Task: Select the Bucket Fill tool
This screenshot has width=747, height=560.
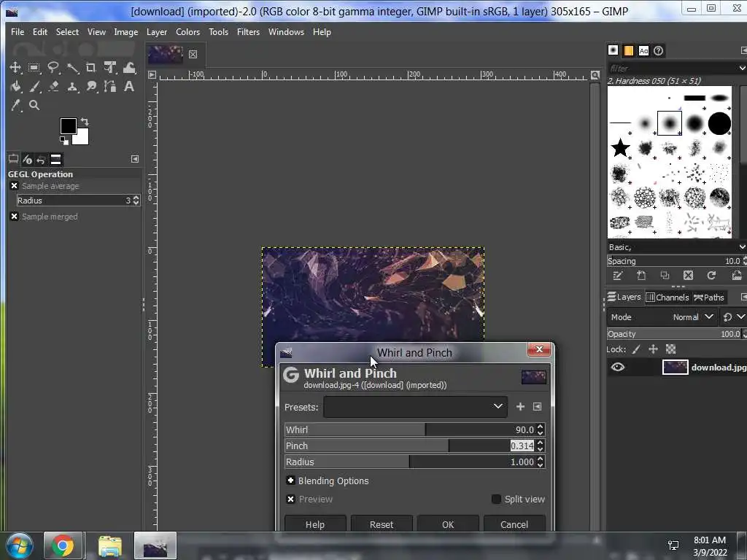Action: 15,87
